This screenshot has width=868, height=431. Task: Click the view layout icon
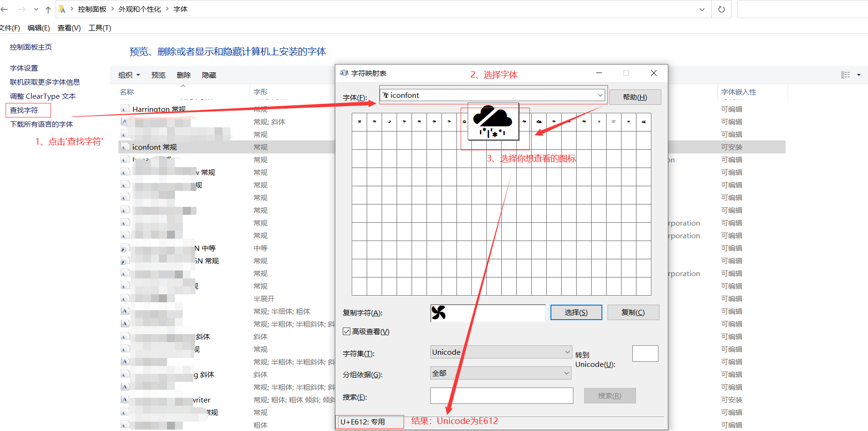click(x=846, y=75)
